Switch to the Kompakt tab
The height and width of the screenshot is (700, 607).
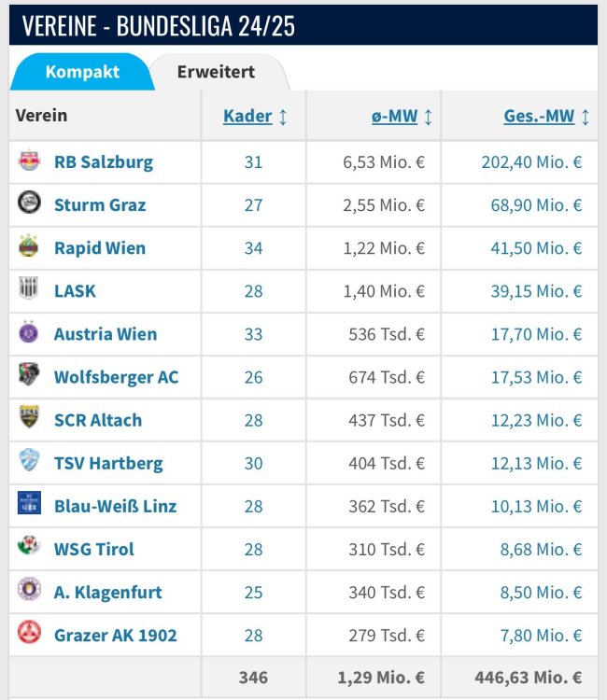click(82, 72)
